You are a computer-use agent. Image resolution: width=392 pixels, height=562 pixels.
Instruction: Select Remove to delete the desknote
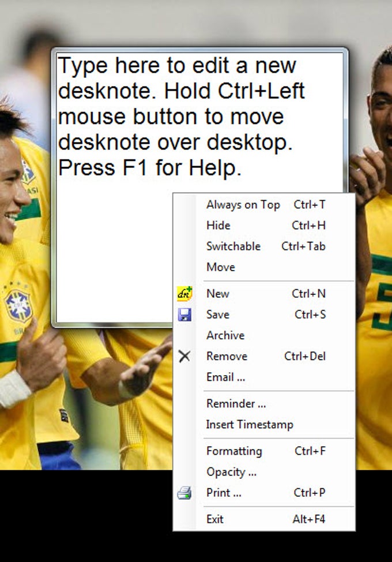coord(264,356)
